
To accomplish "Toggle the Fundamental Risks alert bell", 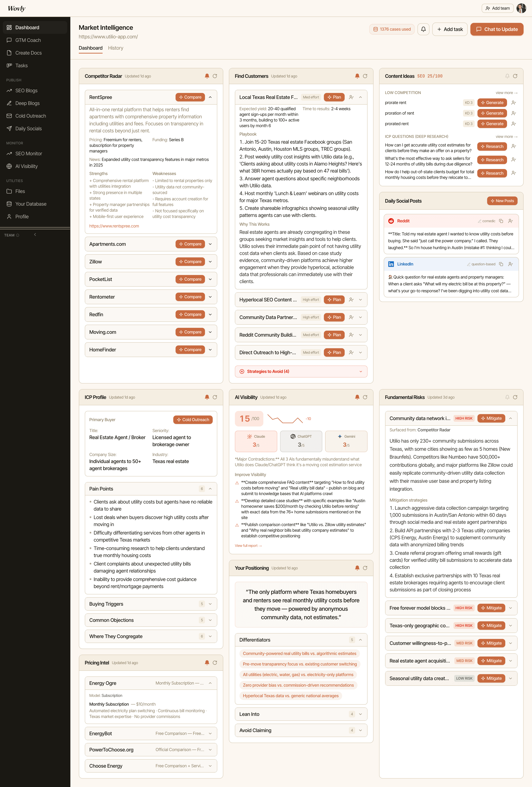I will point(507,397).
